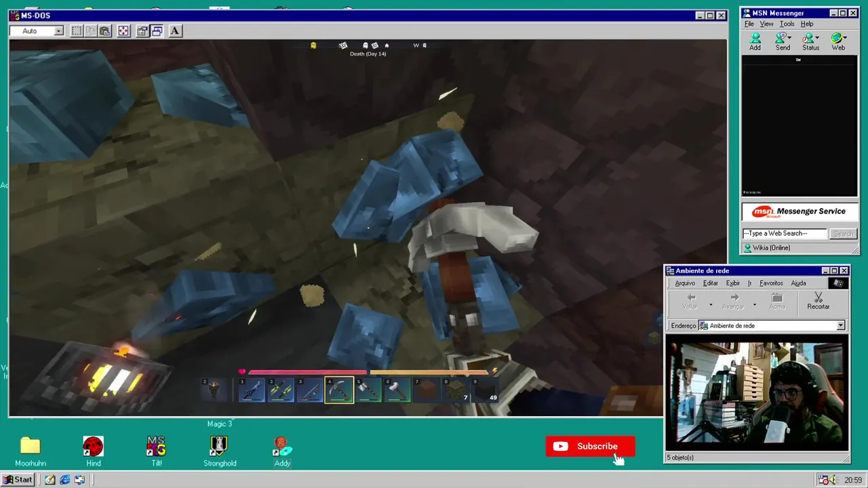This screenshot has height=488, width=868.
Task: Click the Paste icon in MS-DOS toolbar
Action: [x=105, y=30]
